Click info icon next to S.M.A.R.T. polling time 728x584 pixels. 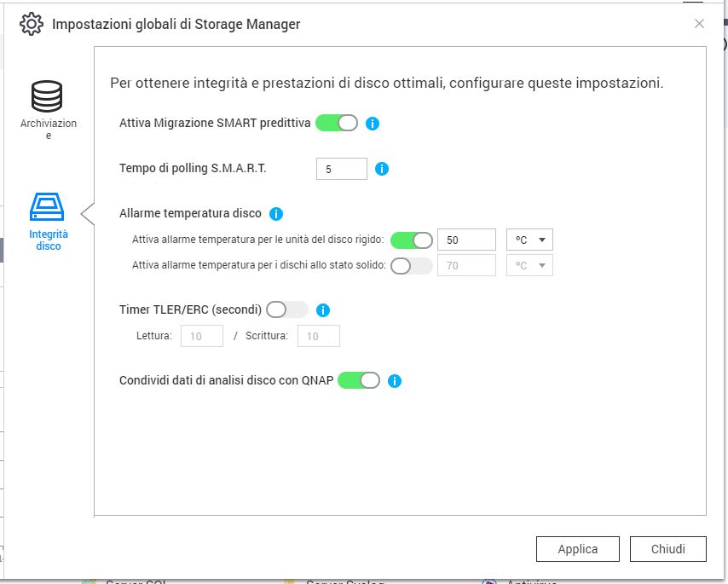(382, 169)
